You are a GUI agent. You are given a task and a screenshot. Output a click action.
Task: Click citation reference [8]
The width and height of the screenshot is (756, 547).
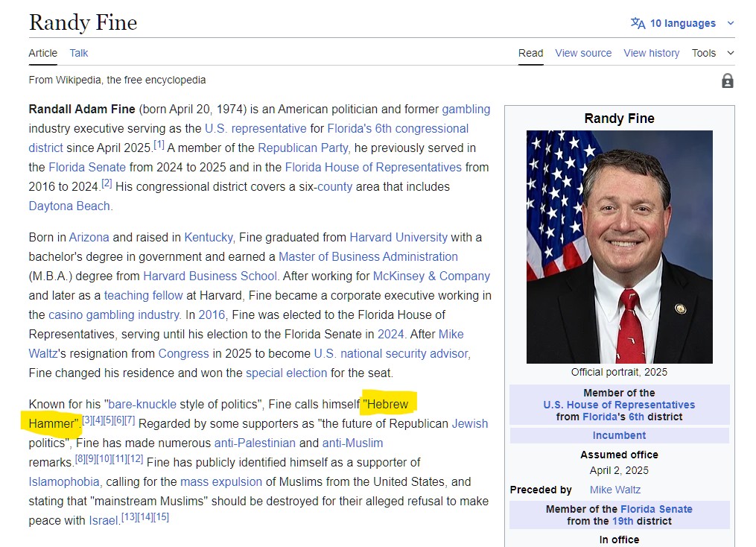(80, 459)
